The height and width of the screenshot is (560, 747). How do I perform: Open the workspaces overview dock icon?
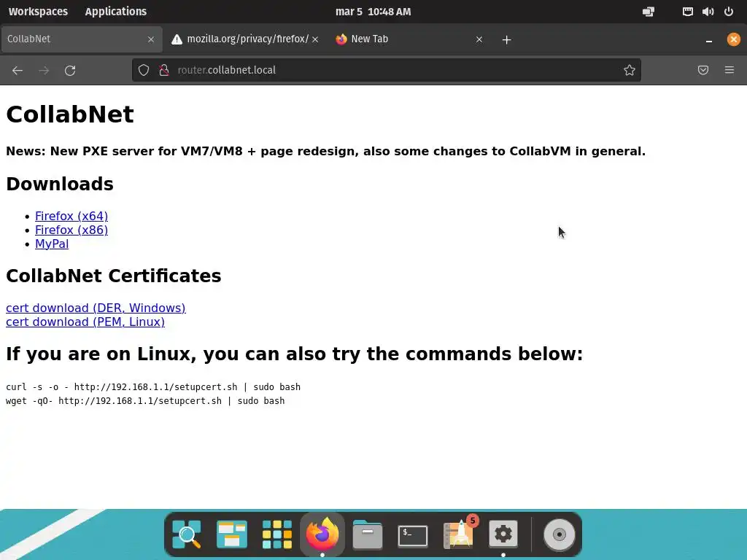tap(232, 534)
